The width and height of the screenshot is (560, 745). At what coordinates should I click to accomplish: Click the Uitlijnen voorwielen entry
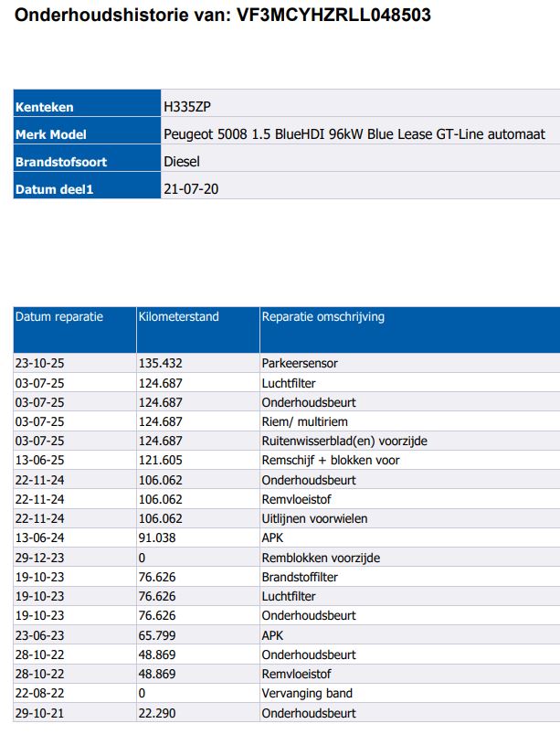[314, 518]
